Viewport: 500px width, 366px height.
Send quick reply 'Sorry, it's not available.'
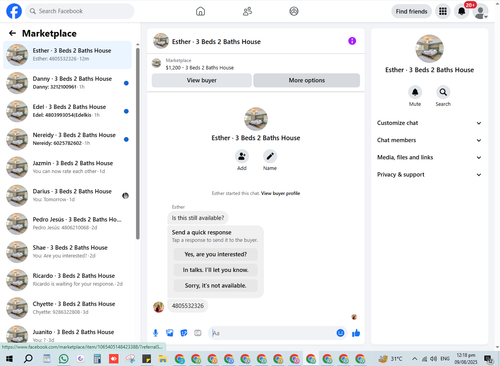coord(216,286)
